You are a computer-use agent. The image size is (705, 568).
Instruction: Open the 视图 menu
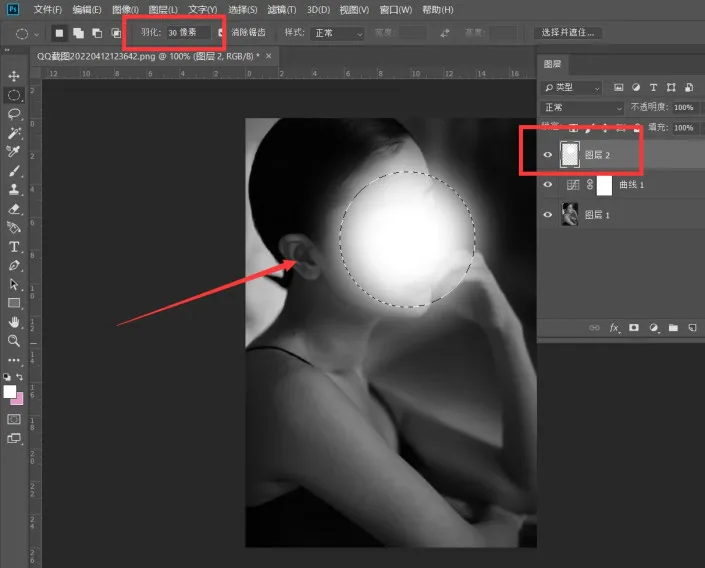point(354,9)
